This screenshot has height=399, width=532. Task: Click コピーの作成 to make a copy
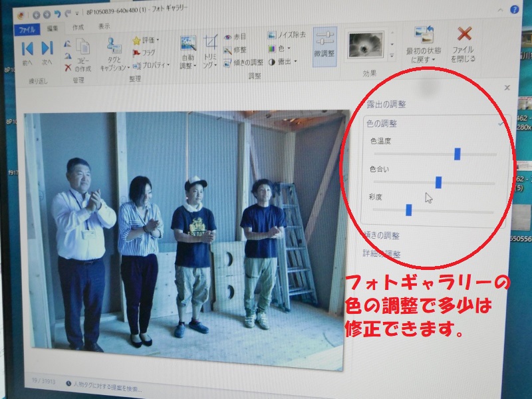82,55
